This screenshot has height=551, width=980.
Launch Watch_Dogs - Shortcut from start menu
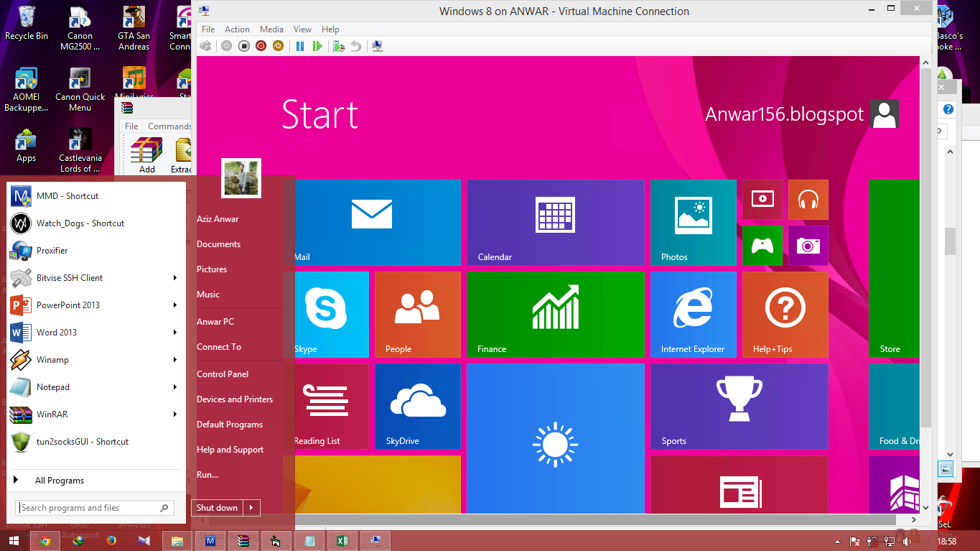pos(96,223)
